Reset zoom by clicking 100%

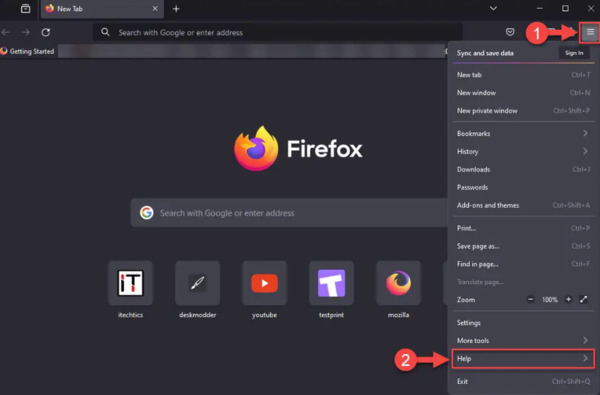549,300
